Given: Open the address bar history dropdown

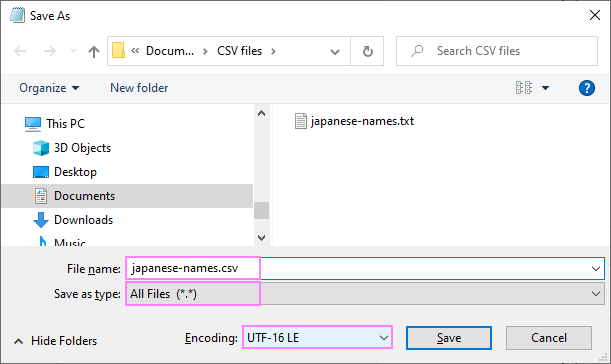Looking at the screenshot, I should (335, 51).
